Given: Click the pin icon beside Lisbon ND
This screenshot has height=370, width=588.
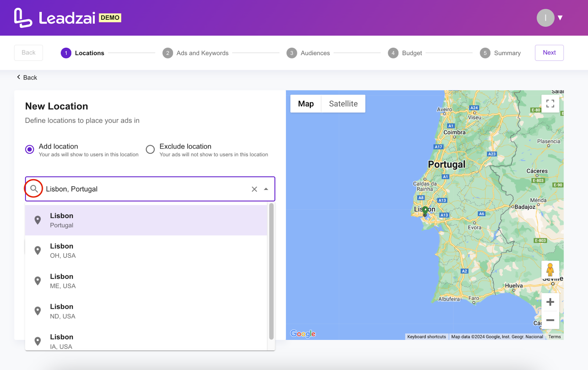Looking at the screenshot, I should (x=37, y=311).
